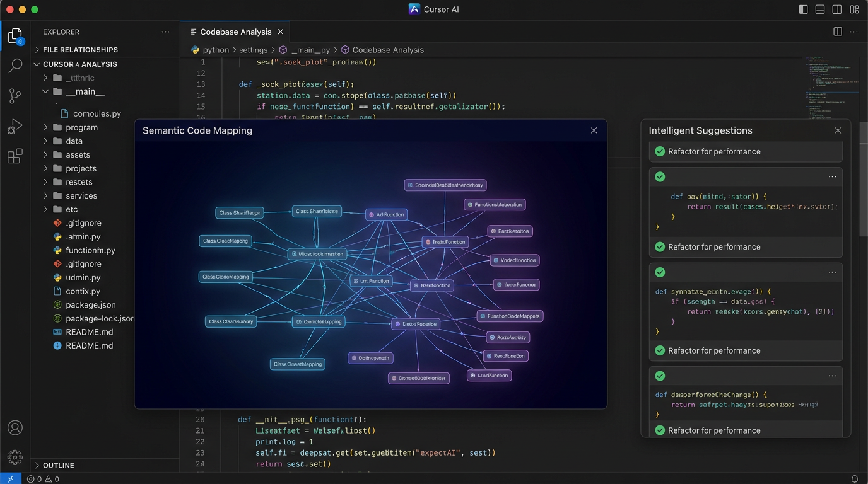The width and height of the screenshot is (868, 484).
Task: Toggle the checkmark on the dssperfonooCheChange suggestion
Action: tap(660, 376)
